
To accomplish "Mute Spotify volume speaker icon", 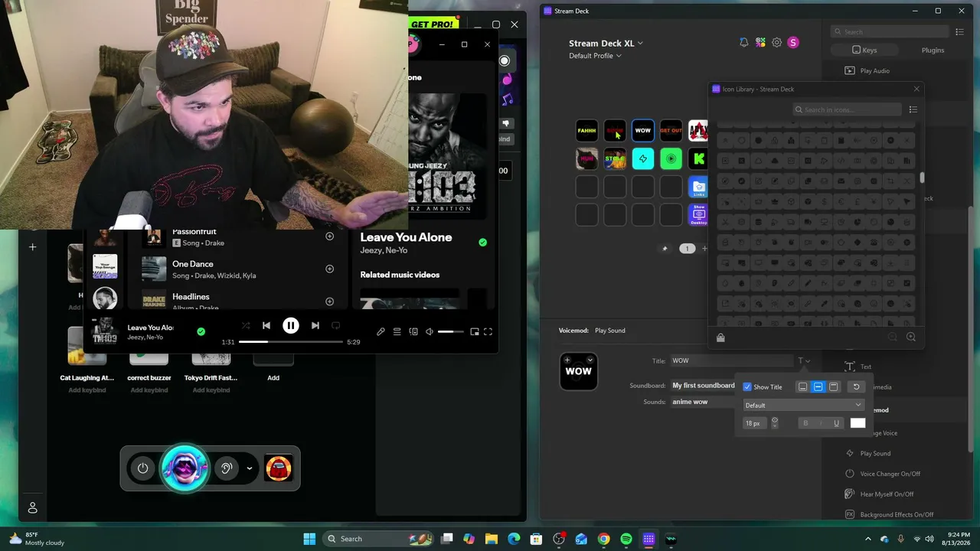I will (x=430, y=331).
